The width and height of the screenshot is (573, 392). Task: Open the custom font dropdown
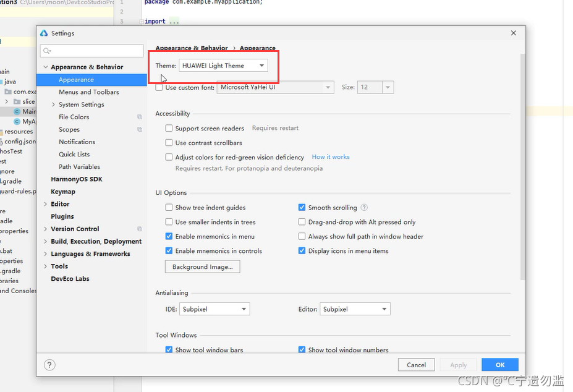(275, 87)
